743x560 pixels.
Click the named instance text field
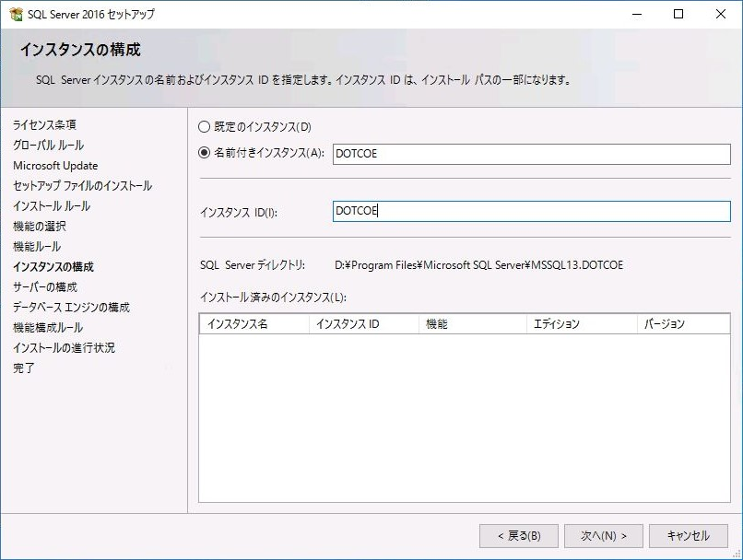(x=531, y=154)
